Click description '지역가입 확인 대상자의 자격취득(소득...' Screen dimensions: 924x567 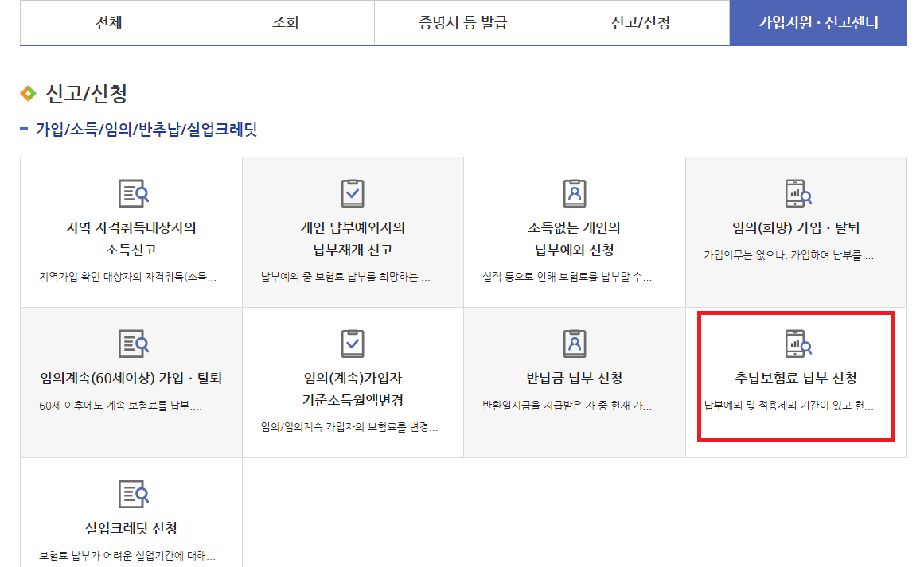(127, 277)
